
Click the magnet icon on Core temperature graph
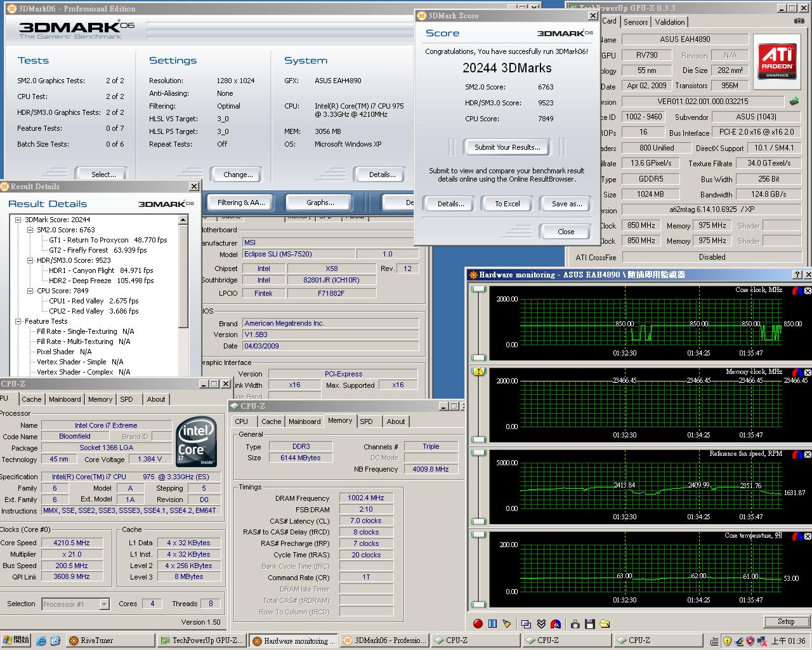pos(797,536)
